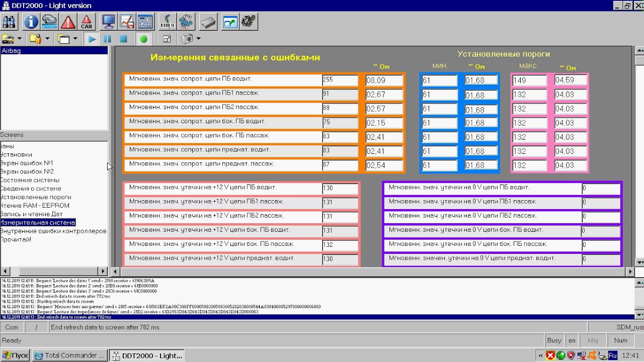This screenshot has height=362, width=644.
Task: Pause data refresh with pause button
Action: pyautogui.click(x=107, y=39)
